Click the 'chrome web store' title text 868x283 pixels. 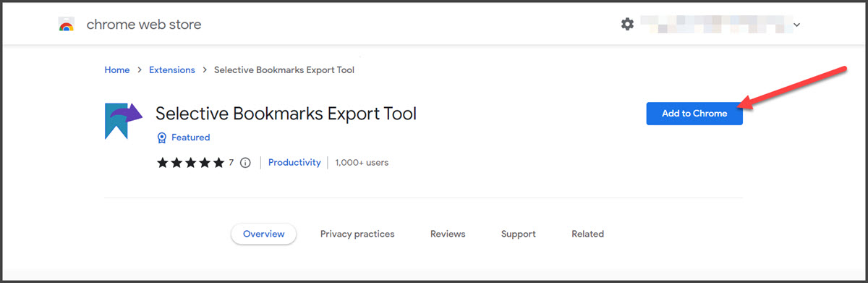click(x=144, y=25)
